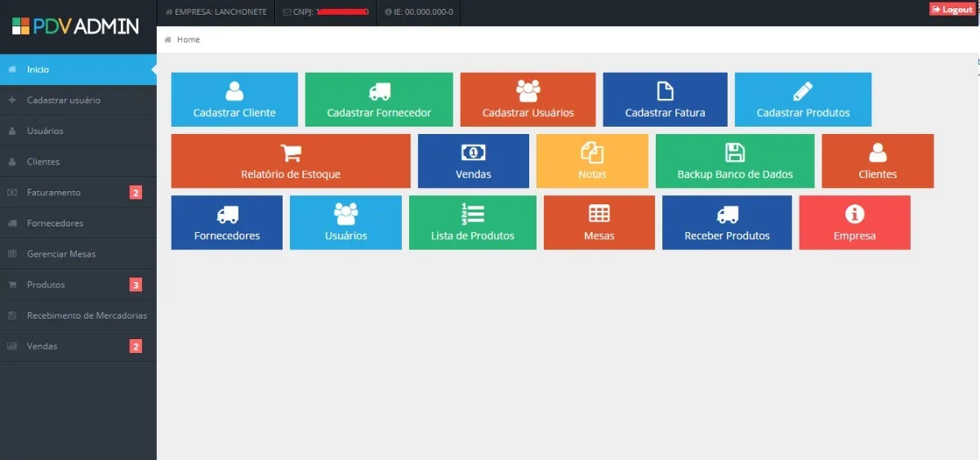
Task: Click the group icon on Cadastrar Usuários tile
Action: coord(528,91)
